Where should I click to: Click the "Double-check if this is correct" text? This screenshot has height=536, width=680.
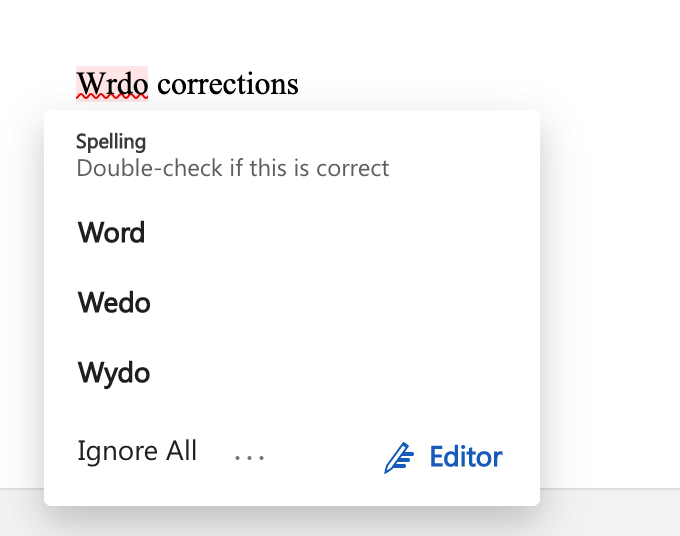click(233, 168)
